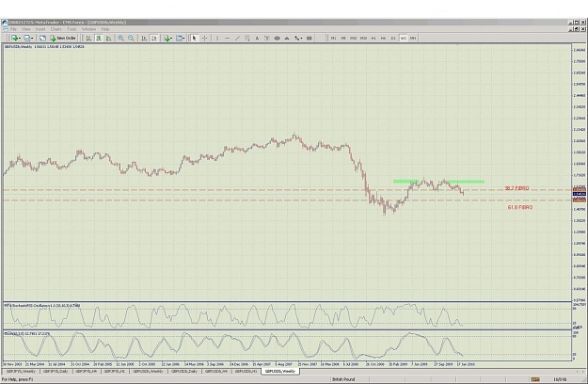Switch to GBPJPYb,Weekly chart tab

(x=21, y=371)
